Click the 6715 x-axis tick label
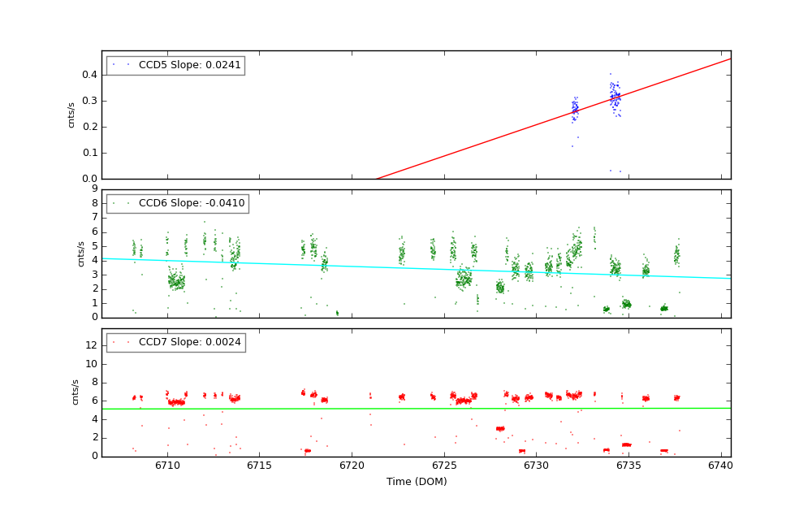Viewport: 812px width, 507px height. [x=260, y=466]
